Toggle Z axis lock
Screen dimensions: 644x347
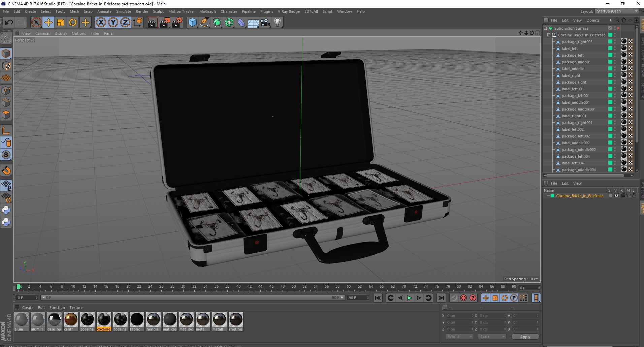[x=125, y=23]
